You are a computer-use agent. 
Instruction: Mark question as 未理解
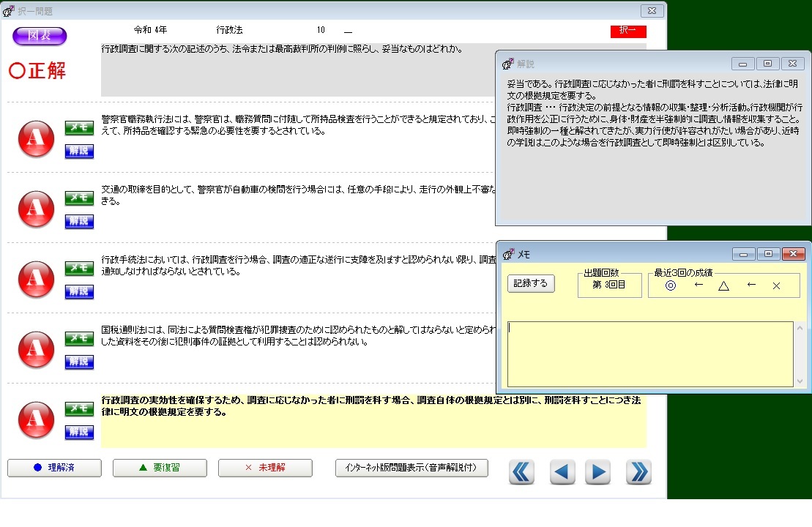pos(265,468)
